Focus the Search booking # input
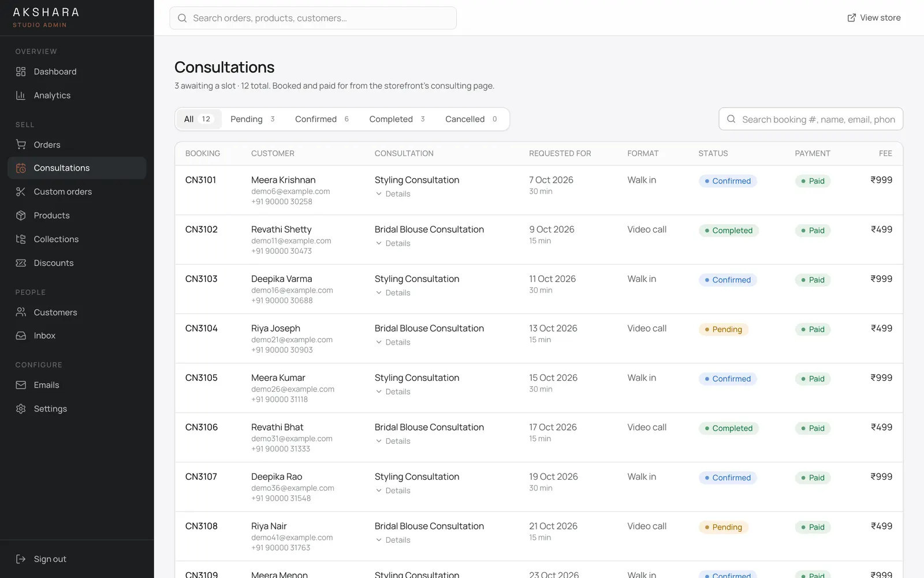The image size is (924, 578). pyautogui.click(x=811, y=119)
